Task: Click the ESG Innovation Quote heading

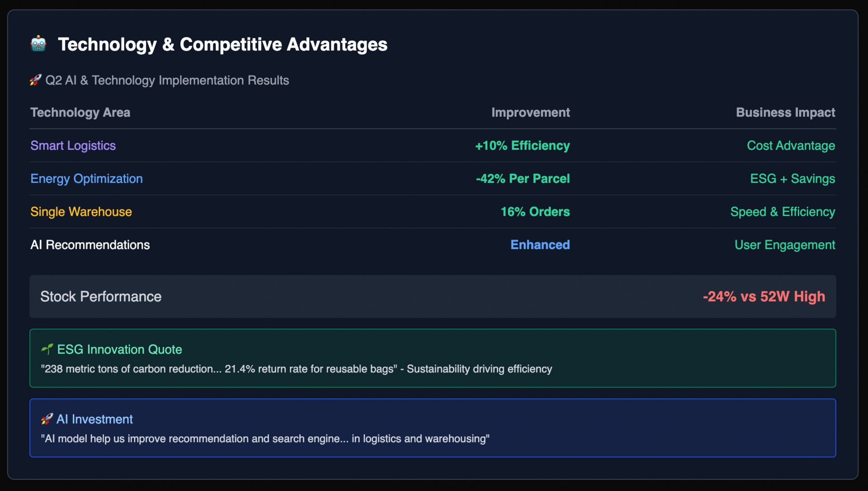Action: (x=119, y=349)
